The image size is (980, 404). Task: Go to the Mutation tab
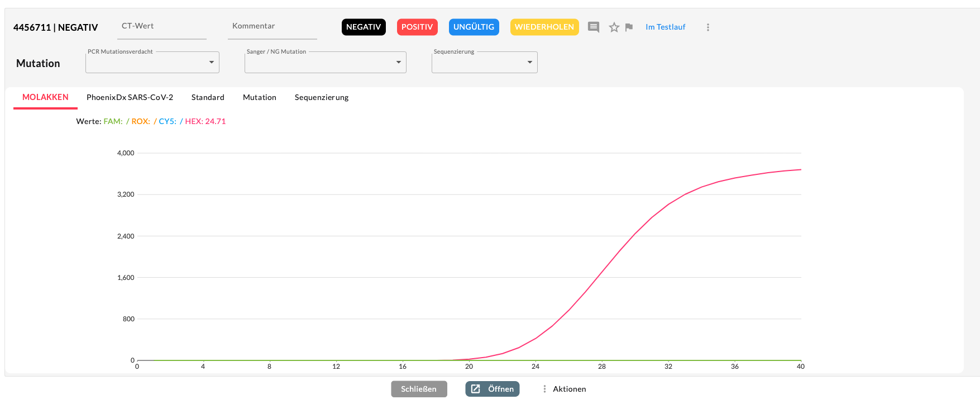[x=259, y=97]
